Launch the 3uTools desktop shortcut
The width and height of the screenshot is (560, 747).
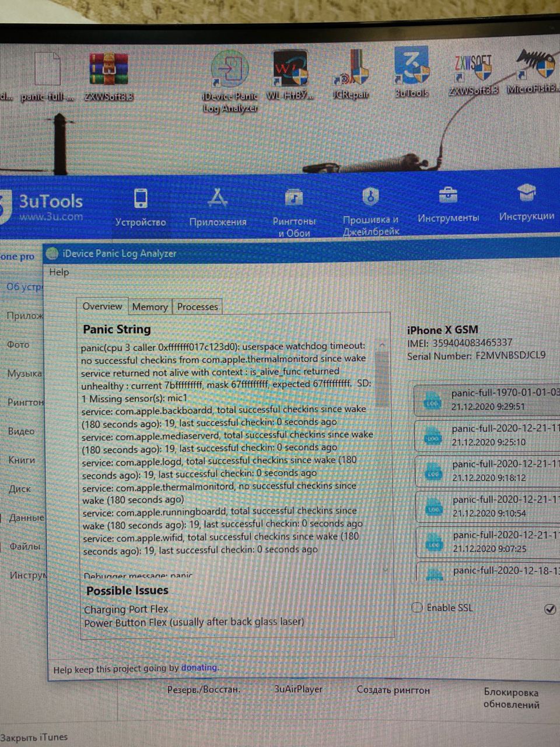[x=412, y=72]
